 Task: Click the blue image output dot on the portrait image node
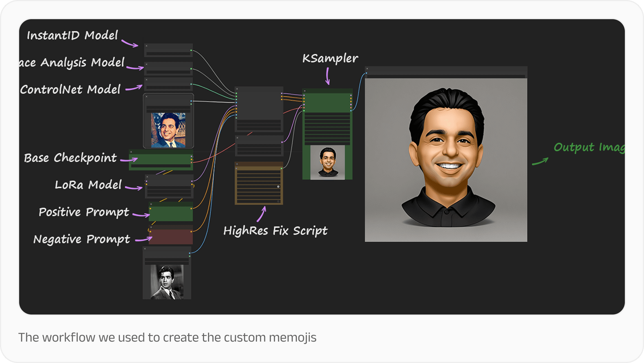pyautogui.click(x=191, y=101)
